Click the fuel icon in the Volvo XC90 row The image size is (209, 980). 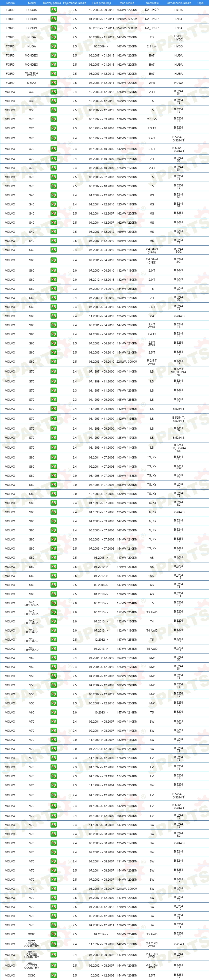(53, 975)
